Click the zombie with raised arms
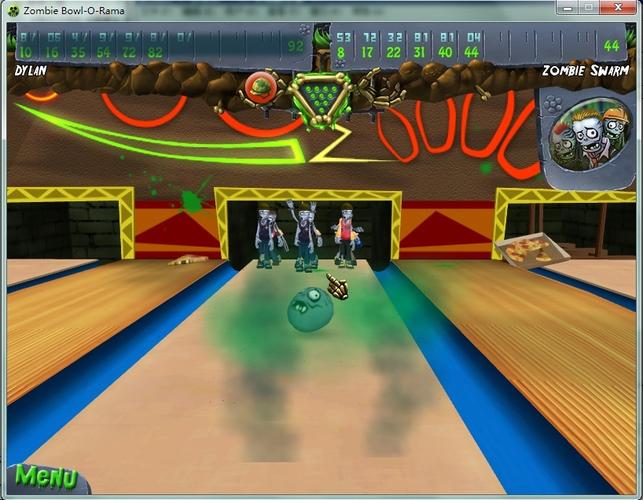 coord(305,235)
